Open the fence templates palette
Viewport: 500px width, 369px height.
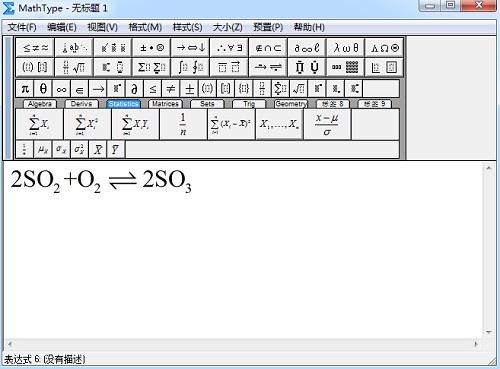point(35,67)
